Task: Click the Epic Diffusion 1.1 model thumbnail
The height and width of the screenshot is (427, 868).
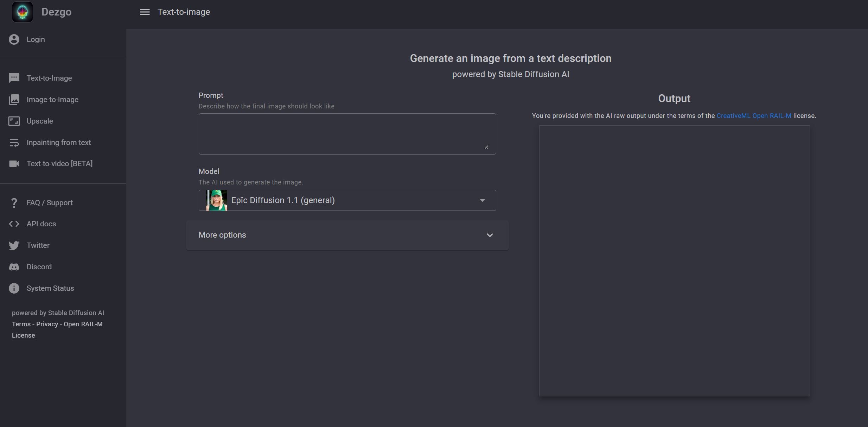Action: (x=216, y=200)
